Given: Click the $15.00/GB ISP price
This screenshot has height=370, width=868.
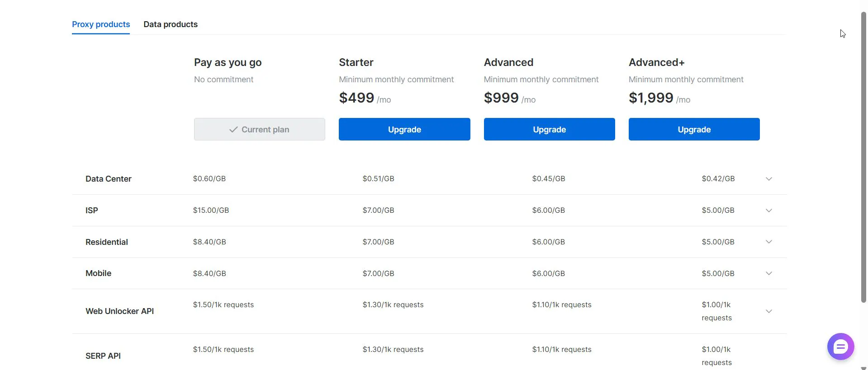Looking at the screenshot, I should point(211,211).
